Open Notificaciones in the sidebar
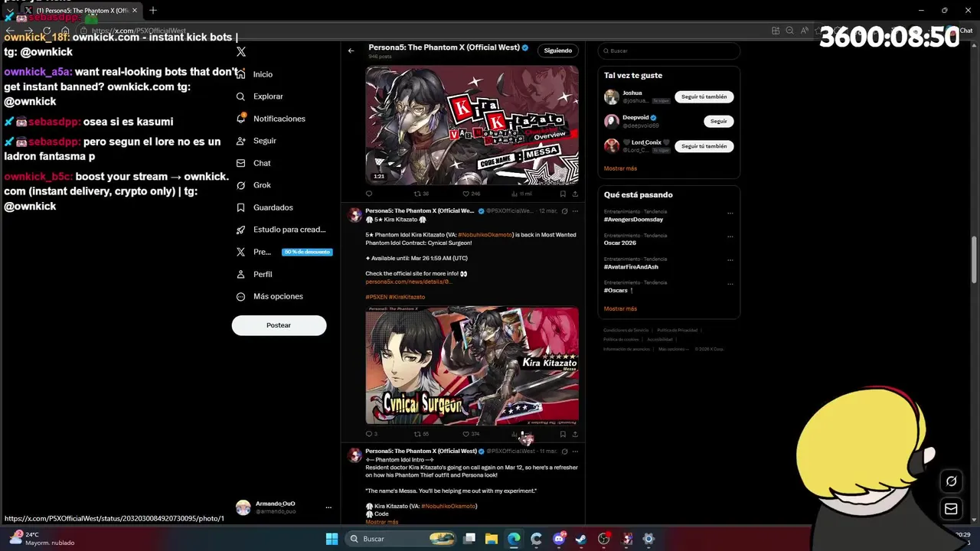The image size is (980, 551). coord(270,119)
